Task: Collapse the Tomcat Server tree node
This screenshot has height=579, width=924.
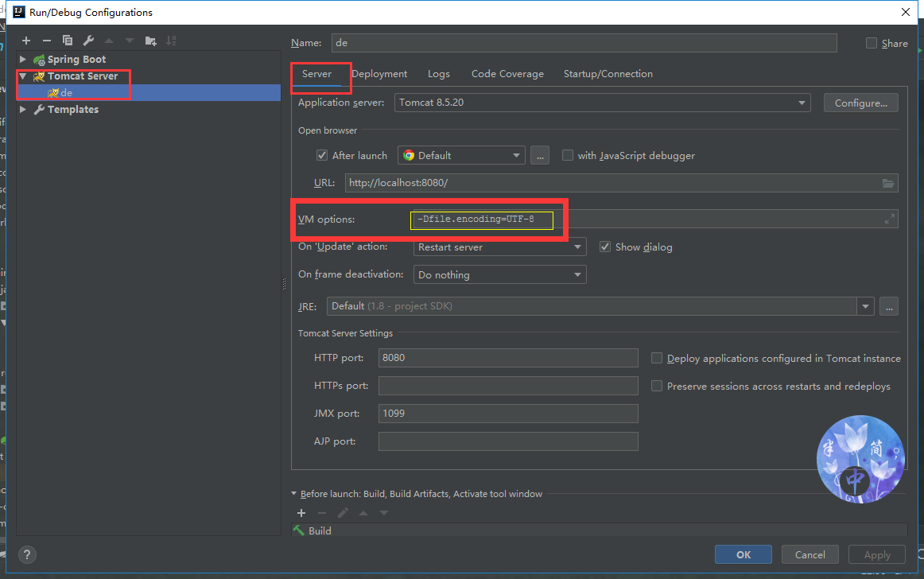Action: pos(22,76)
